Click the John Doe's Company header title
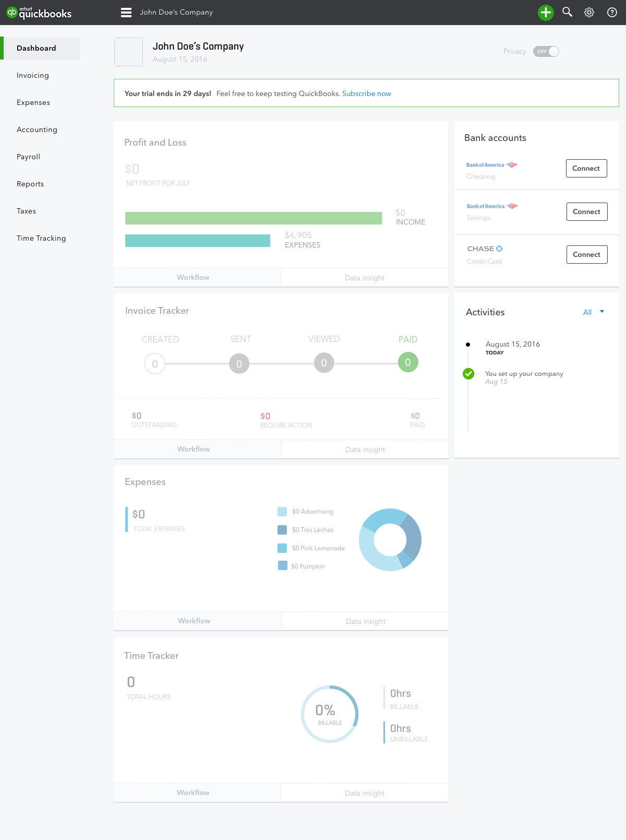The height and width of the screenshot is (840, 626). (198, 46)
